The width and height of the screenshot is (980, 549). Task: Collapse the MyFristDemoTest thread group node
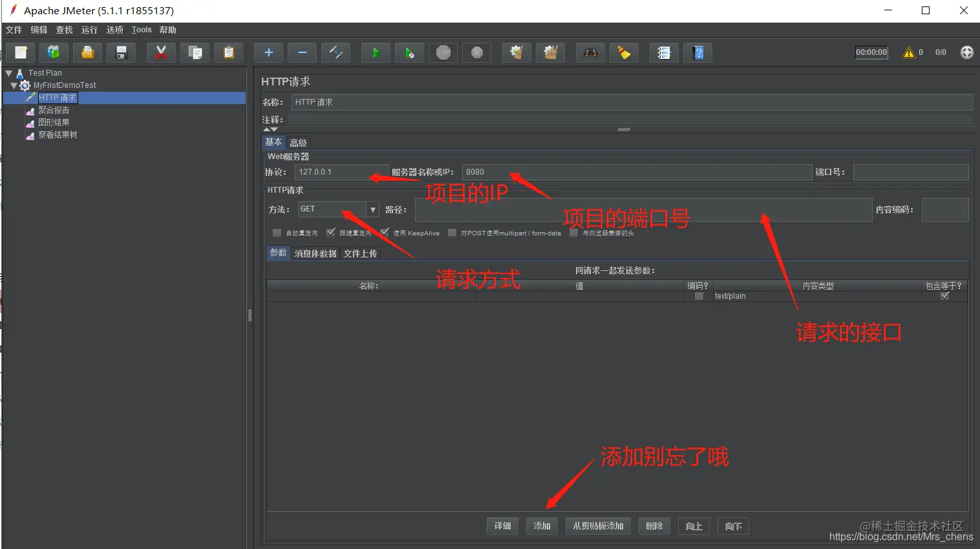pos(14,85)
